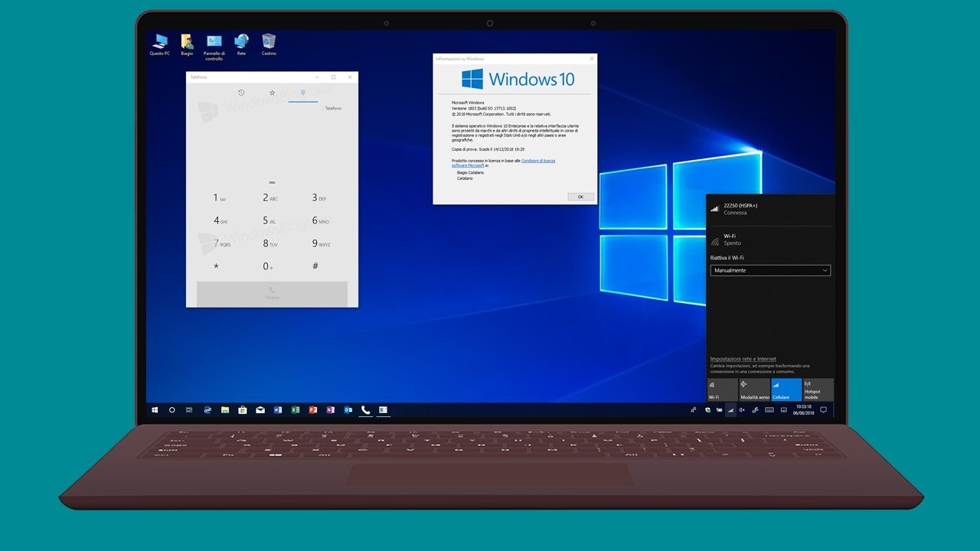Toggle the Cellulare tile off
Viewport: 980px width, 551px height.
(786, 390)
